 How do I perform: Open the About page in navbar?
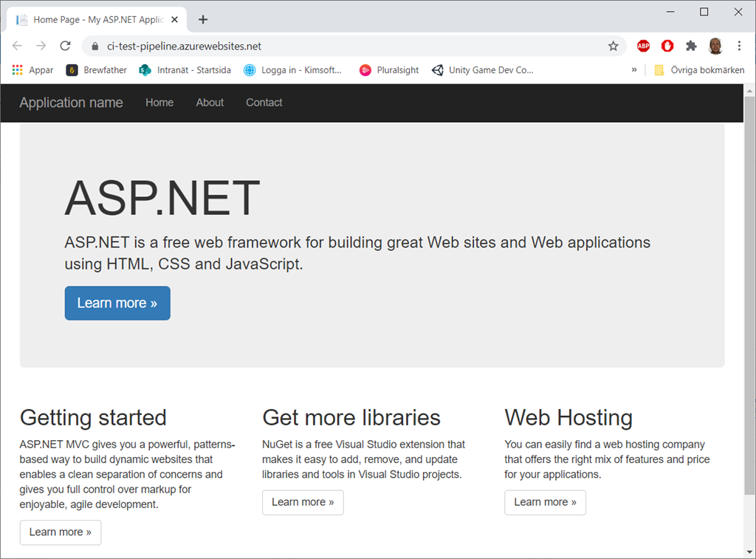210,103
